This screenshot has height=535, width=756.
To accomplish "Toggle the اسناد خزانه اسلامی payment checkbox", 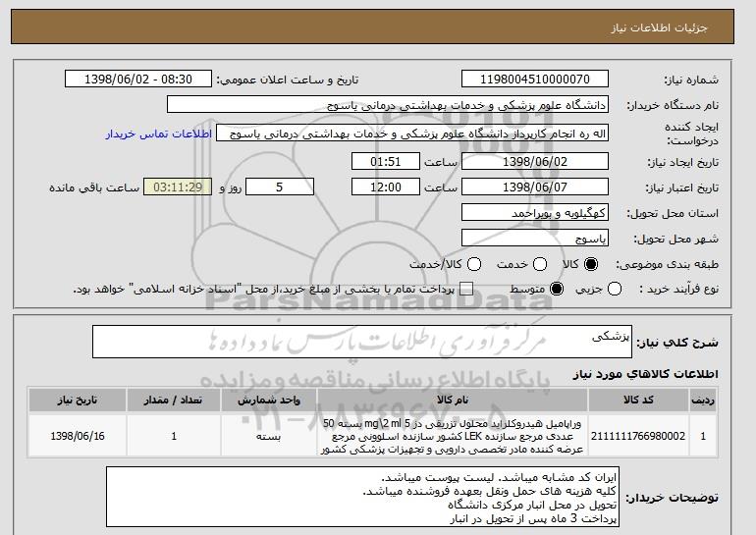I will click(x=465, y=290).
